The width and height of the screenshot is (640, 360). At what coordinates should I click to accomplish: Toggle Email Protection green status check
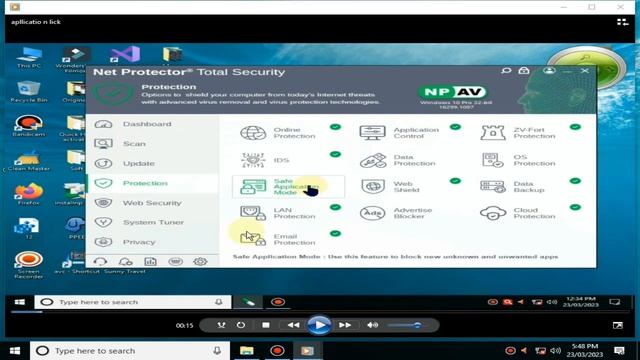(x=335, y=233)
